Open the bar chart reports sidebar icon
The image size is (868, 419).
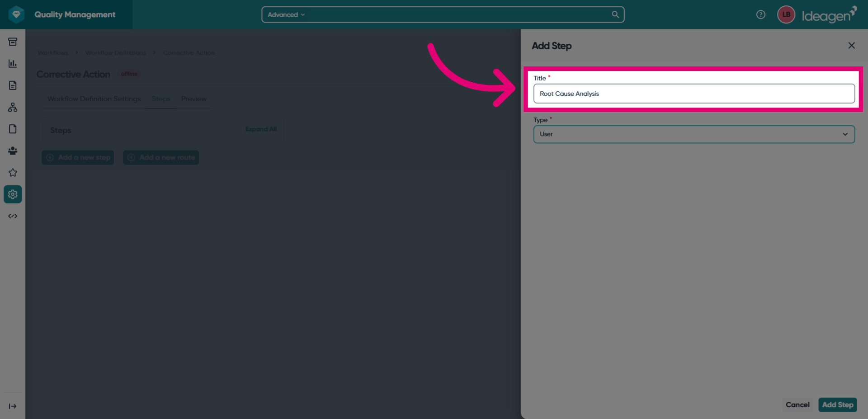tap(13, 63)
